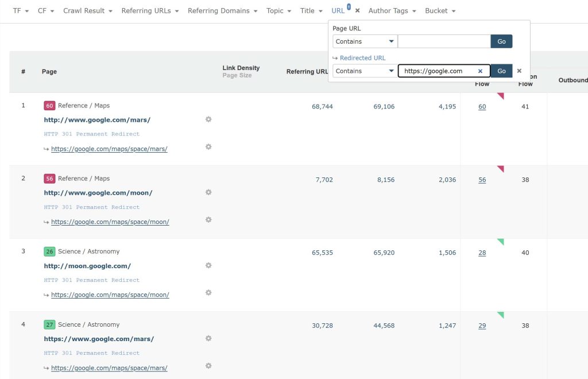Click the 1,247 value in row 4
The width and height of the screenshot is (588, 379).
[447, 326]
